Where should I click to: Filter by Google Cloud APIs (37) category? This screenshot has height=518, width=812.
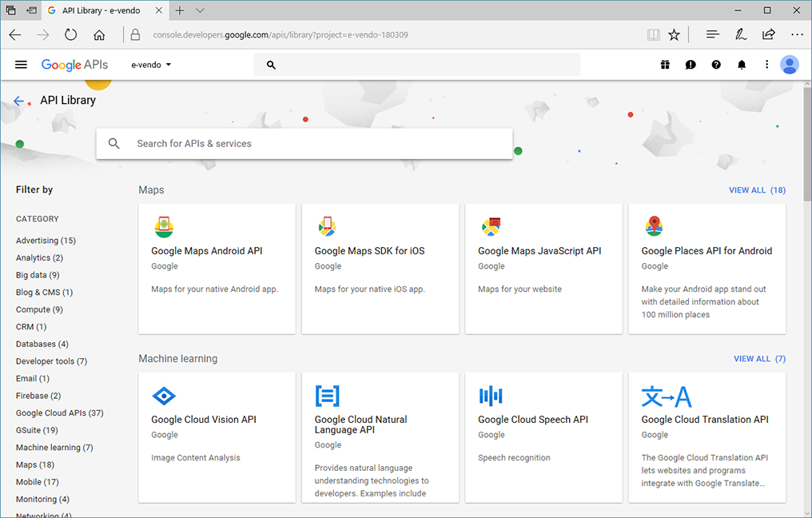60,412
